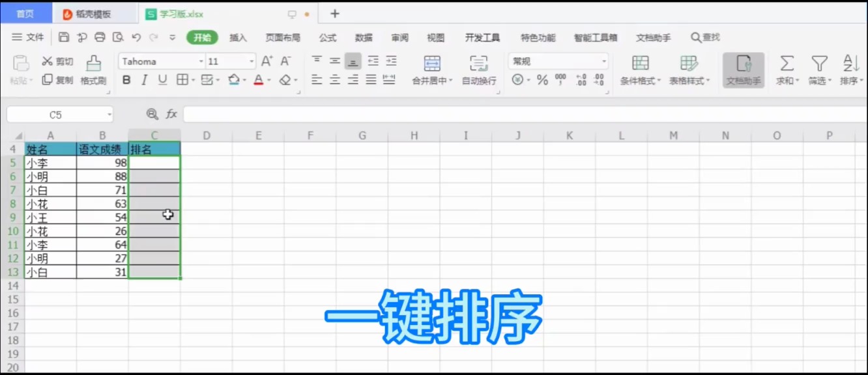Click the Sort (排序) A-Z icon

click(x=850, y=64)
